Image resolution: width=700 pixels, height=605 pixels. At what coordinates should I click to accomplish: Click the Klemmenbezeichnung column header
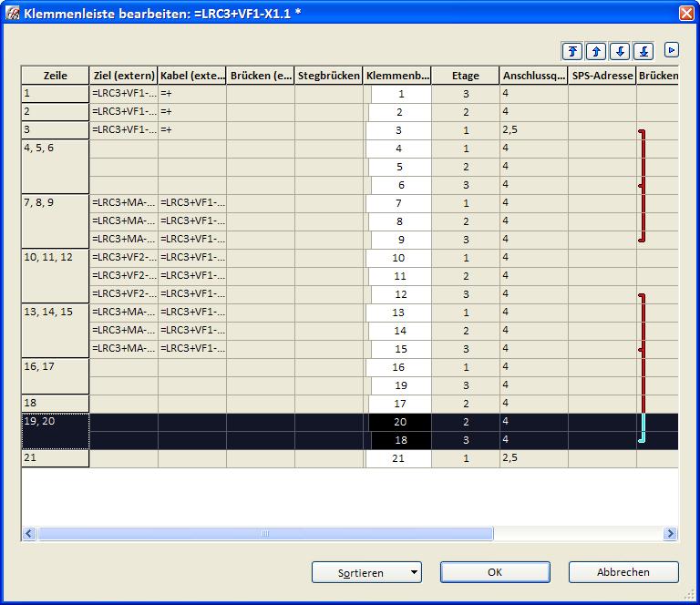tap(397, 76)
